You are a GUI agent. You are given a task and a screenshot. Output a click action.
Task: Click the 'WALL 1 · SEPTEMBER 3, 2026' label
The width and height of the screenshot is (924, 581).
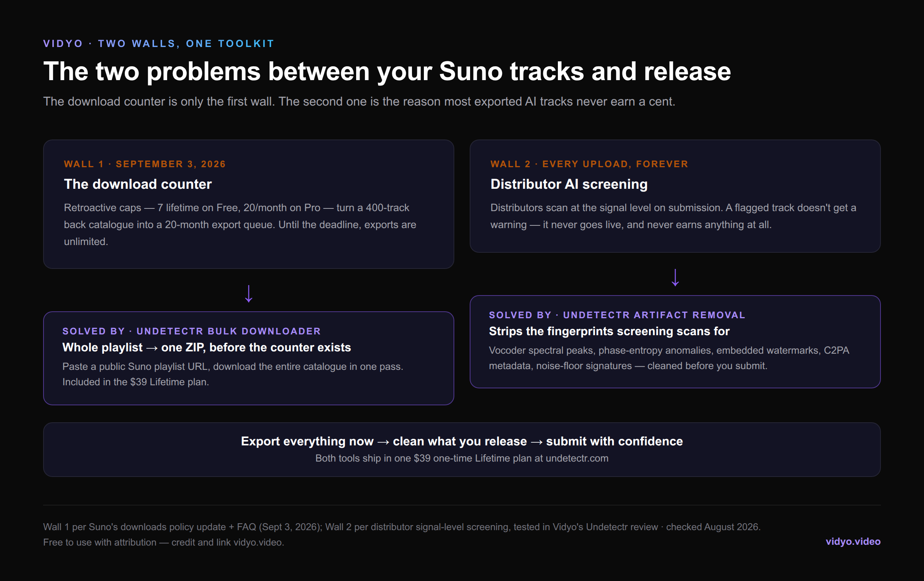tap(145, 164)
